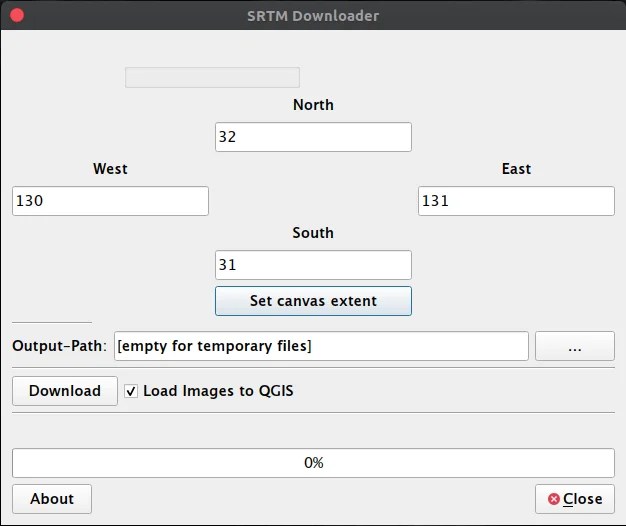Click the South coordinate input field
Viewport: 626px width, 526px height.
click(313, 265)
